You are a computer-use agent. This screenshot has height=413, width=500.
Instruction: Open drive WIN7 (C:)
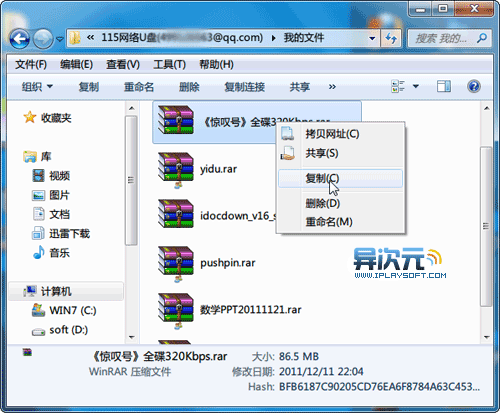pyautogui.click(x=73, y=311)
